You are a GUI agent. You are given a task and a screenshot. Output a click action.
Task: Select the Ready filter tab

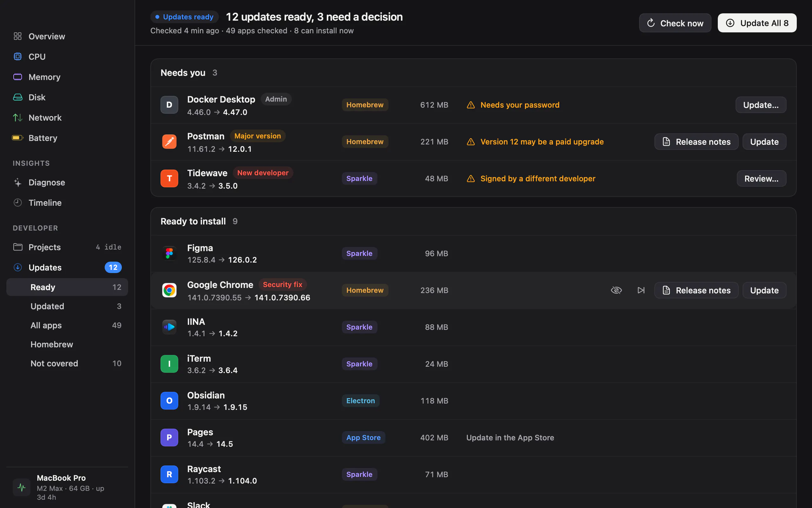tap(67, 287)
